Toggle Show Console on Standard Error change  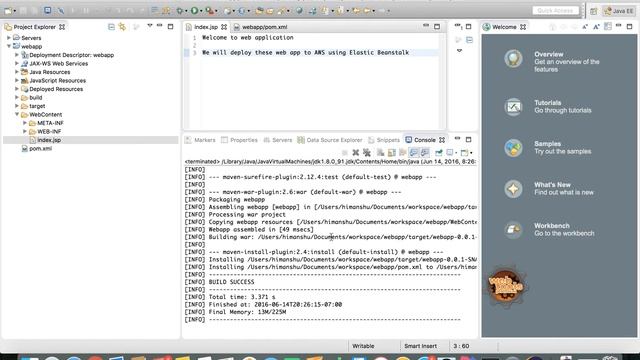pyautogui.click(x=424, y=153)
